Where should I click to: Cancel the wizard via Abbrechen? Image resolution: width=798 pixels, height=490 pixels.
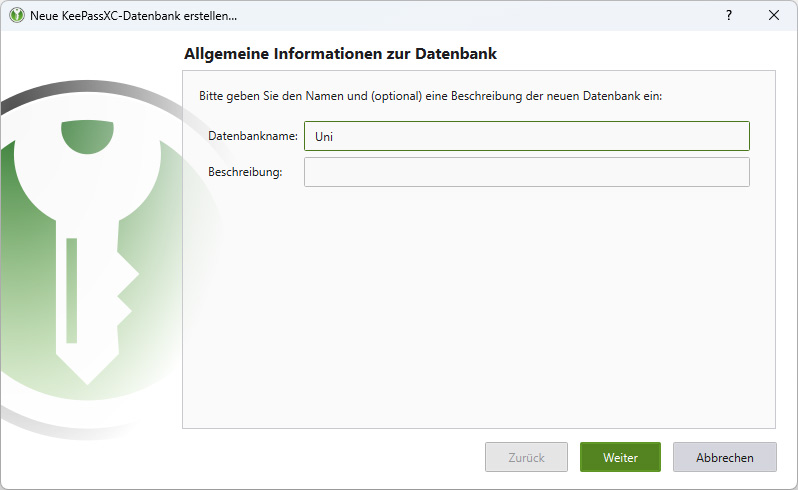[725, 457]
